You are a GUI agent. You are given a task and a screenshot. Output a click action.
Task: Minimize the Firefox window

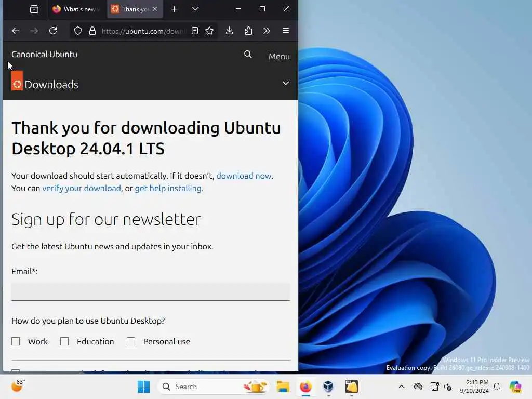click(238, 9)
